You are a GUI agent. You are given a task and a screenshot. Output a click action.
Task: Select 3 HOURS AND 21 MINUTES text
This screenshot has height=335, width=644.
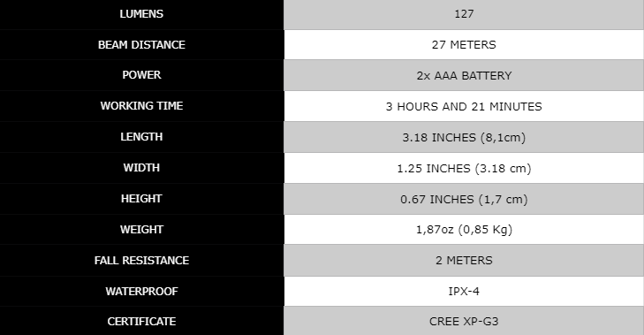(464, 106)
